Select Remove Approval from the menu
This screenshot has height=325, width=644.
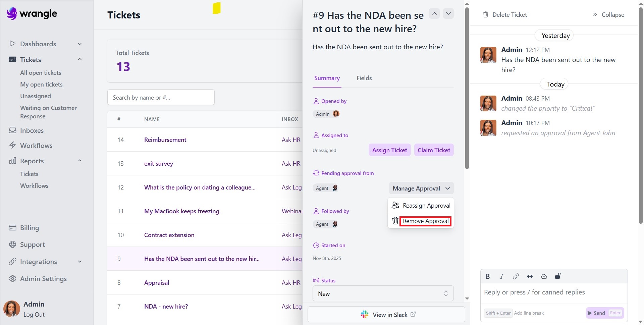425,221
